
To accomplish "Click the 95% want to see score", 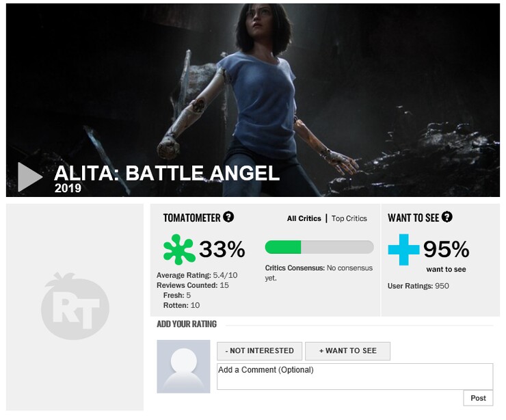I will [x=446, y=250].
